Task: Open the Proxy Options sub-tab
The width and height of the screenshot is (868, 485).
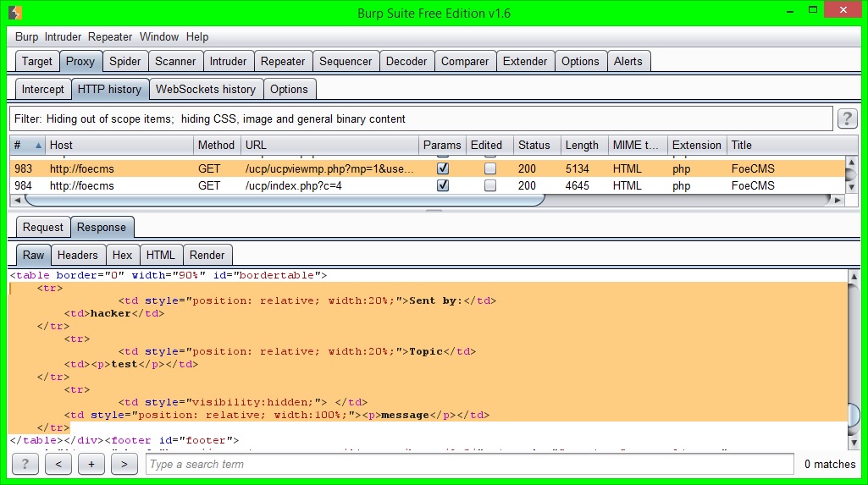Action: (289, 89)
